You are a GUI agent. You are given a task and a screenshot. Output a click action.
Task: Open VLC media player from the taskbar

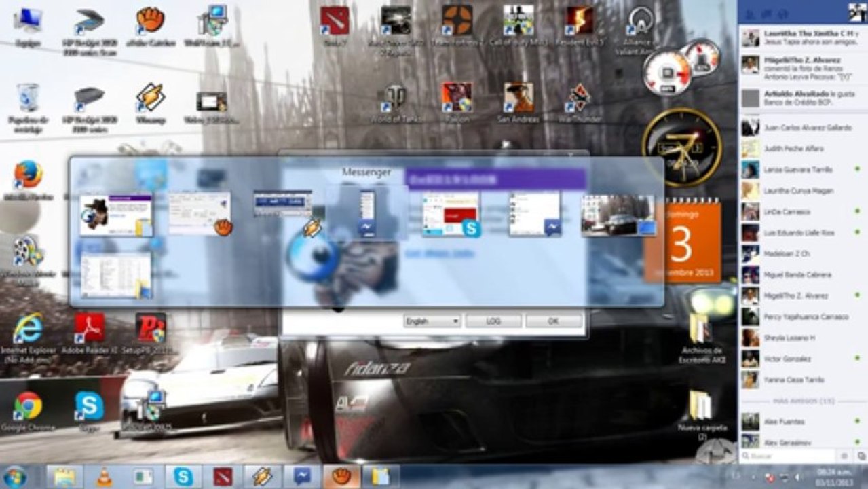point(104,477)
